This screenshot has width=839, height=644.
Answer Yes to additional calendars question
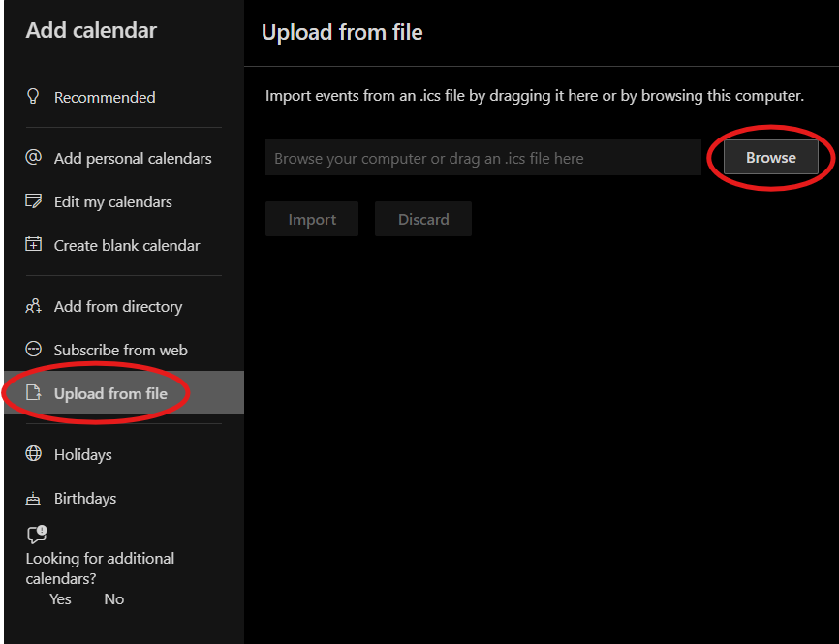pos(60,598)
